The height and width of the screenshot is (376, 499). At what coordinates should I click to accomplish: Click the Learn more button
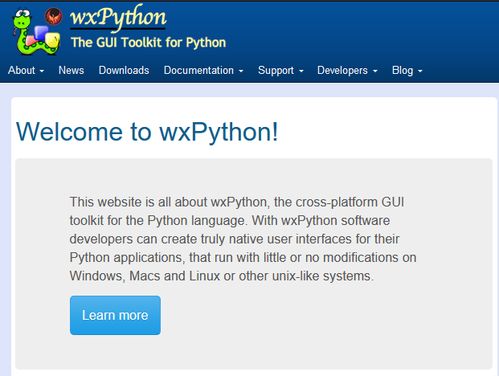pyautogui.click(x=115, y=315)
